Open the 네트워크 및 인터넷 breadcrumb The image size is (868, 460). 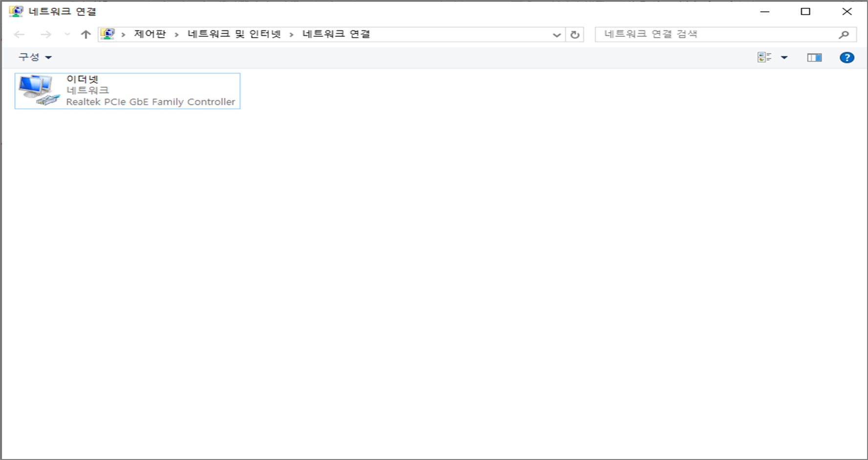pyautogui.click(x=234, y=34)
